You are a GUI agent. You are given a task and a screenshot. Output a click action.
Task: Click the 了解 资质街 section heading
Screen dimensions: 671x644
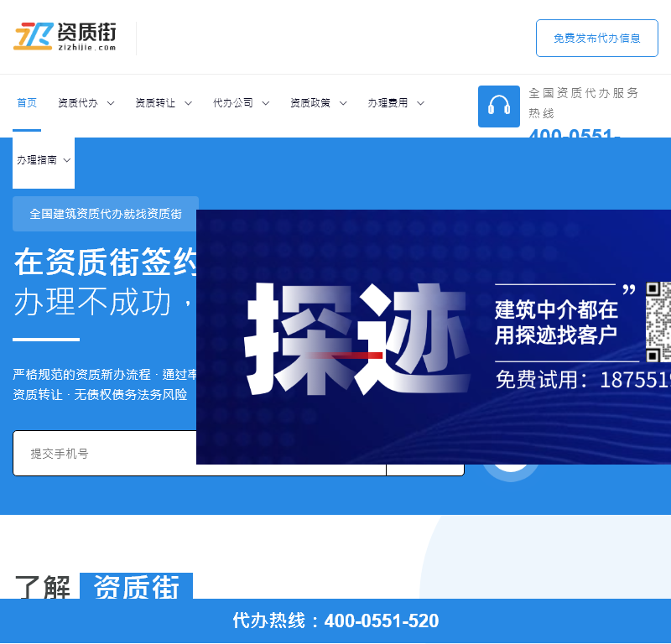coord(103,586)
